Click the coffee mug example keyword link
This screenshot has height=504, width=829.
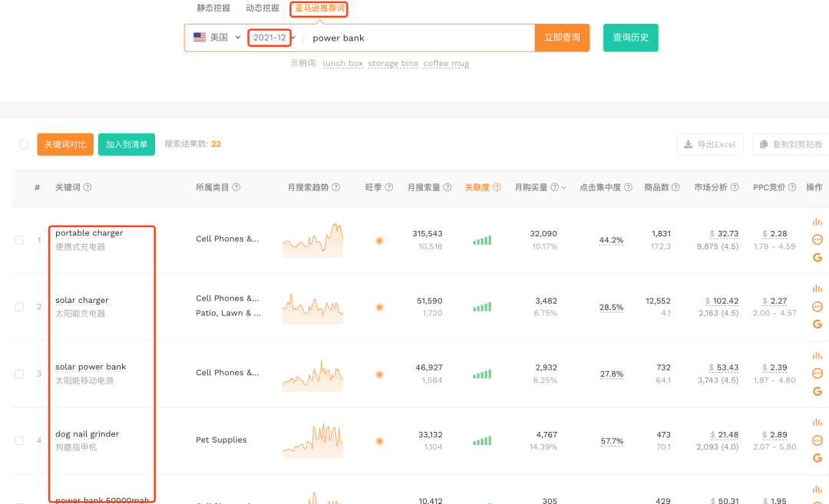click(446, 64)
